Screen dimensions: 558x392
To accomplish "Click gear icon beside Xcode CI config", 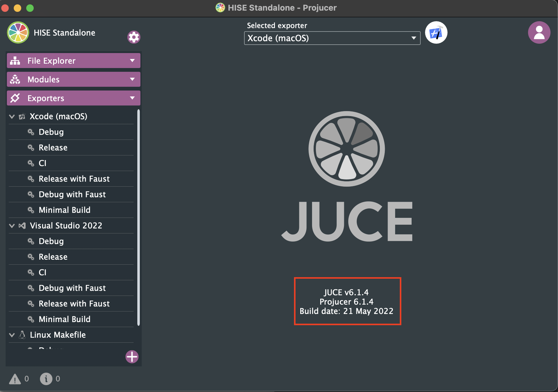I will pos(31,163).
